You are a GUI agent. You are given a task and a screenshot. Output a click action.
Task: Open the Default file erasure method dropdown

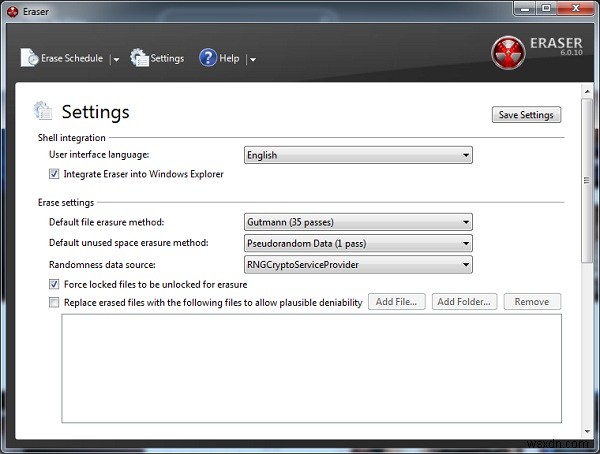tap(358, 222)
